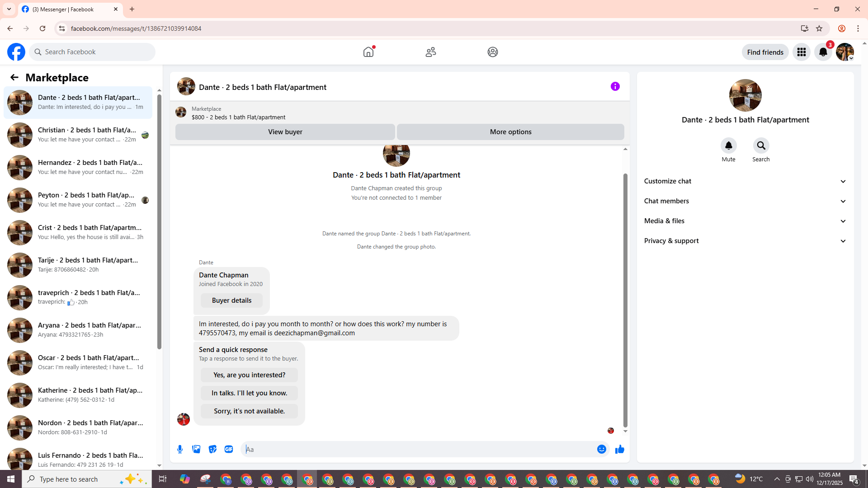868x488 pixels.
Task: Install the Facebook app from address bar
Action: coord(805,28)
